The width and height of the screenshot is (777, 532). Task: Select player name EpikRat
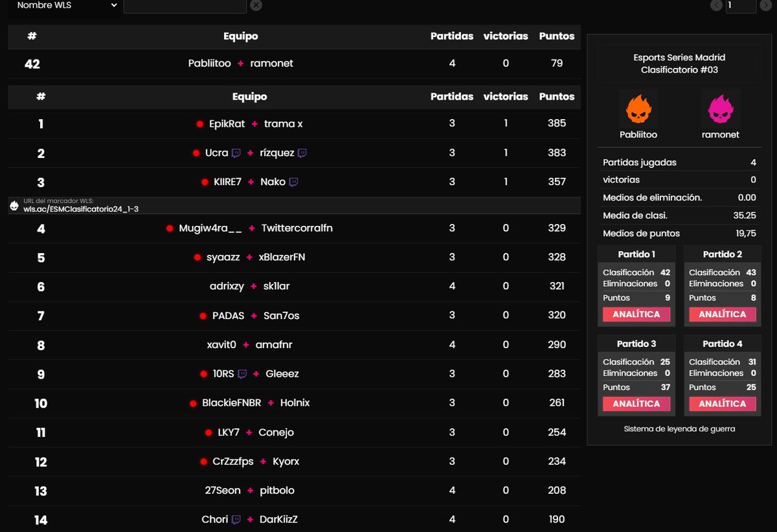point(227,124)
